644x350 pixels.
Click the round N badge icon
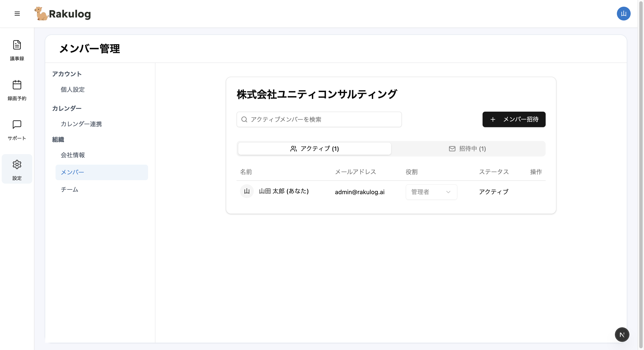coord(622,334)
